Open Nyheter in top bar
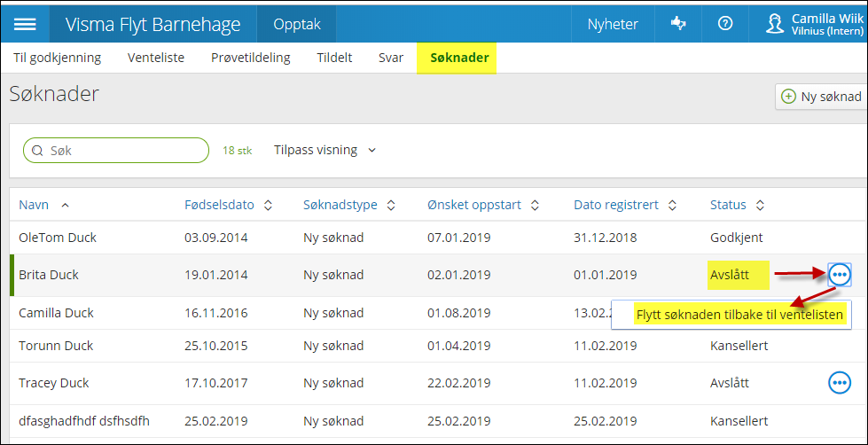 tap(613, 24)
